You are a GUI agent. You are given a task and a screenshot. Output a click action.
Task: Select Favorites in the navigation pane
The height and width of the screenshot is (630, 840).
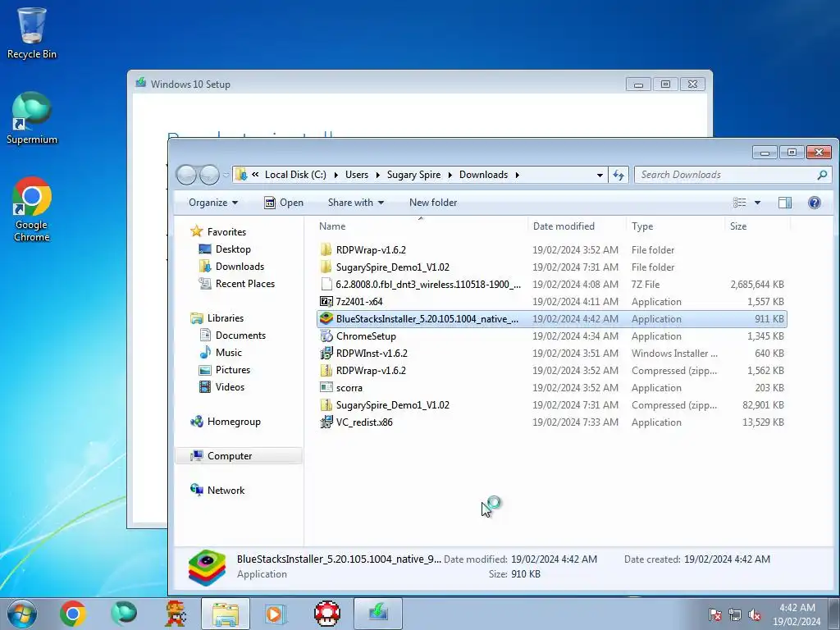pos(226,232)
